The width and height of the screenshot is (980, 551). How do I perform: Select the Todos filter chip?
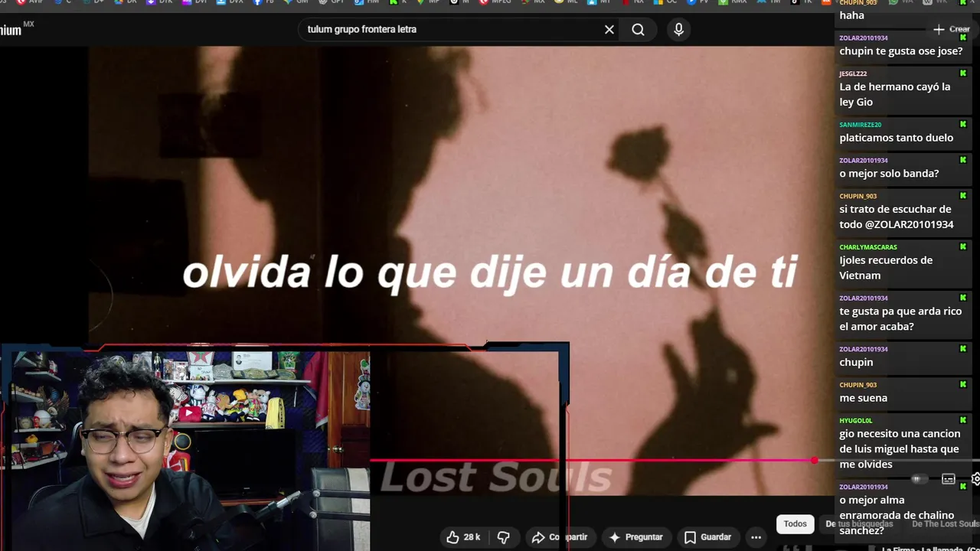click(795, 524)
